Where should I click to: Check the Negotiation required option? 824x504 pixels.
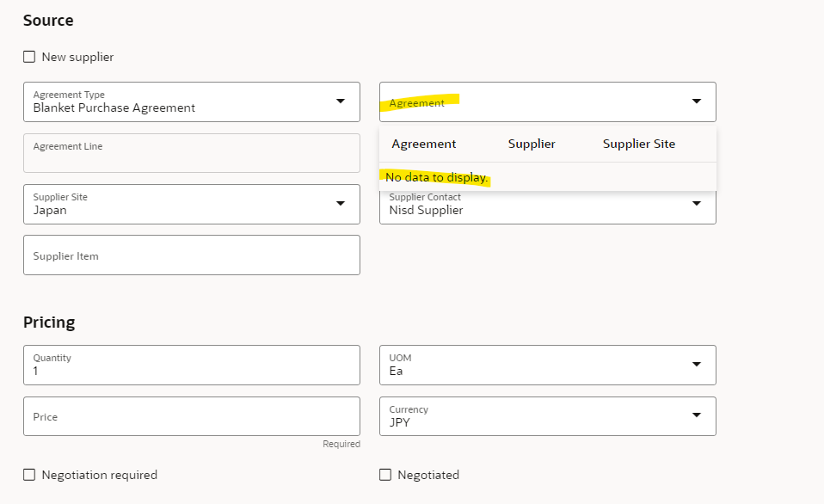click(x=28, y=474)
